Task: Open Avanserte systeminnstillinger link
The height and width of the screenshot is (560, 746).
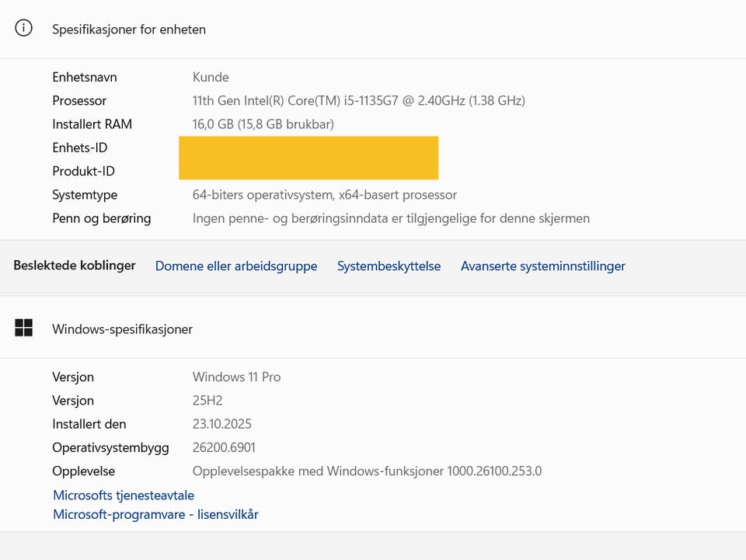Action: coord(542,266)
